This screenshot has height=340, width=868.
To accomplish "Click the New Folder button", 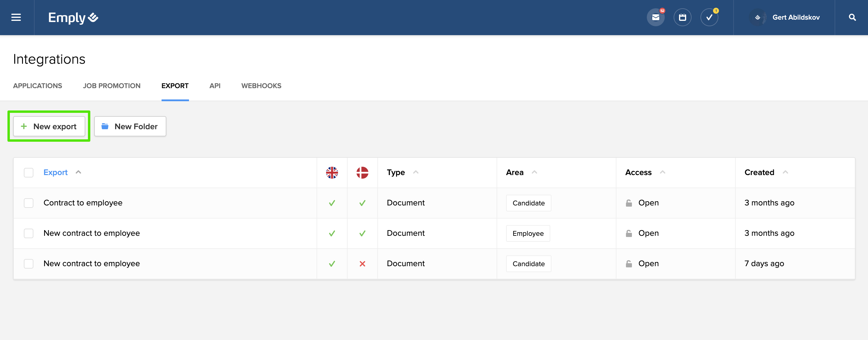I will click(130, 126).
